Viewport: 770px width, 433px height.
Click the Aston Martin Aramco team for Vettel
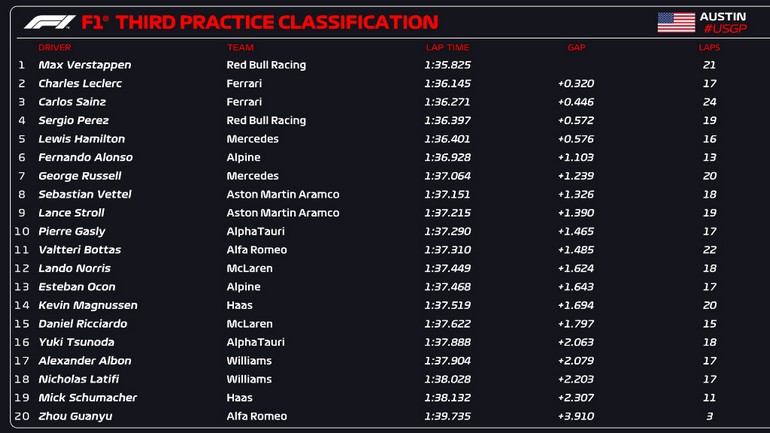[x=283, y=195]
